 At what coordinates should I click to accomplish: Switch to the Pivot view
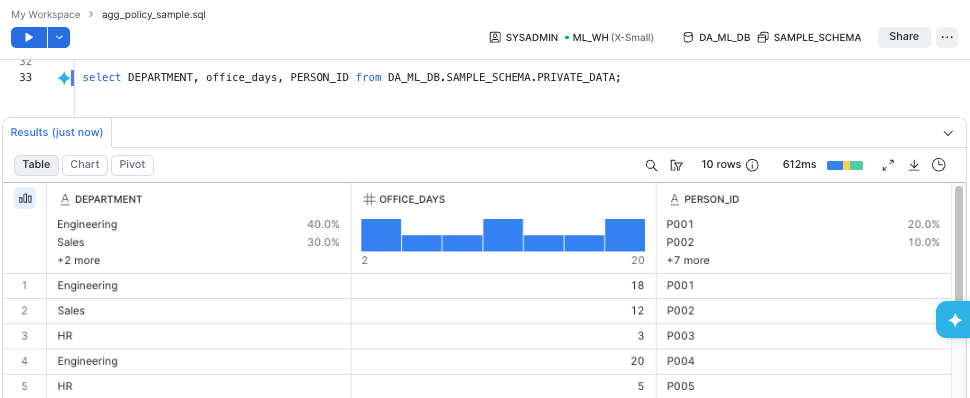[x=132, y=165]
